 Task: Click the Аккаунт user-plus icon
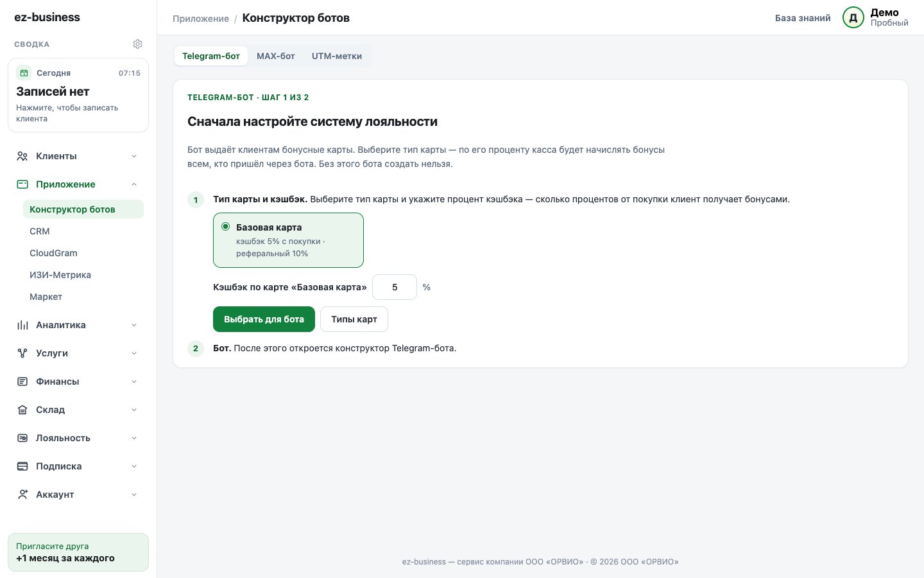click(22, 495)
